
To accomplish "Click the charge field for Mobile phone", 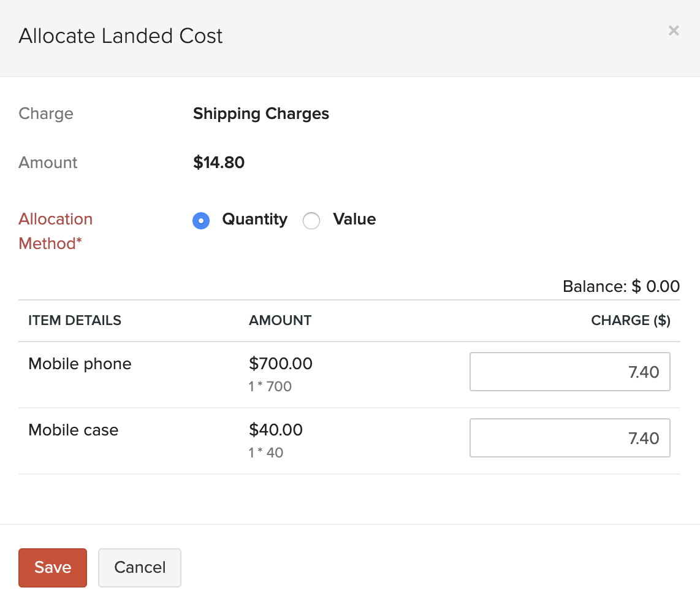I will point(569,372).
